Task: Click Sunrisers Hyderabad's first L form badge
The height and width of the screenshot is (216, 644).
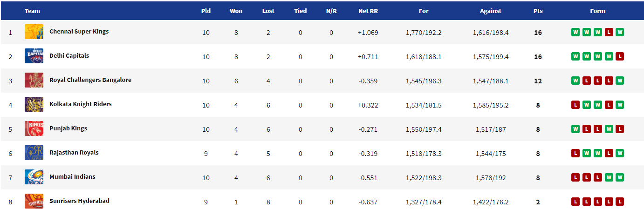Action: pyautogui.click(x=575, y=202)
